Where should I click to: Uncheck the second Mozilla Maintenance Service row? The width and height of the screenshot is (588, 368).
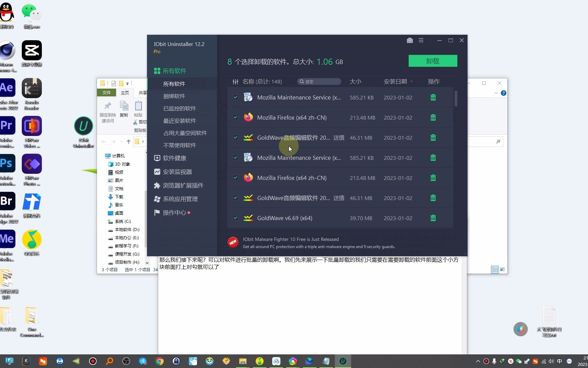[x=235, y=157]
